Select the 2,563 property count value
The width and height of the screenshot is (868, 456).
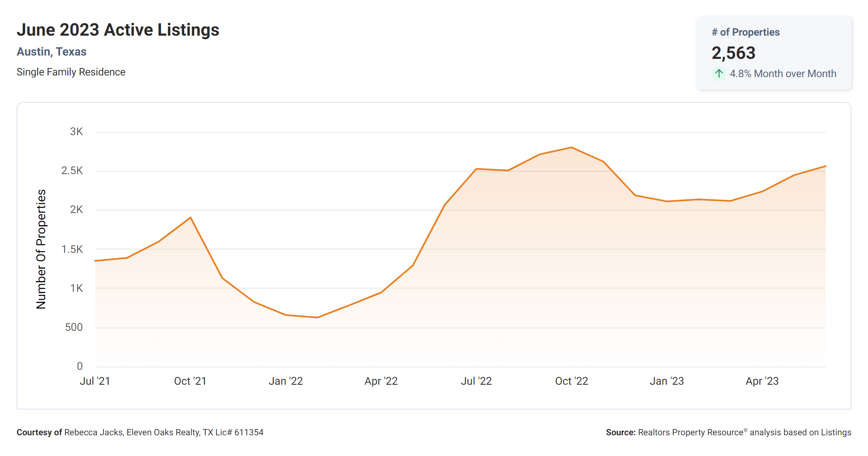[733, 53]
